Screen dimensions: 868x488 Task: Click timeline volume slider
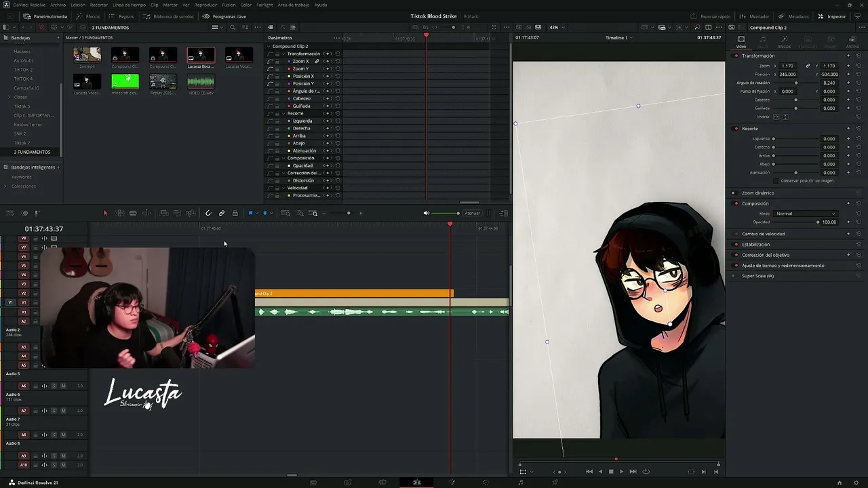click(446, 213)
